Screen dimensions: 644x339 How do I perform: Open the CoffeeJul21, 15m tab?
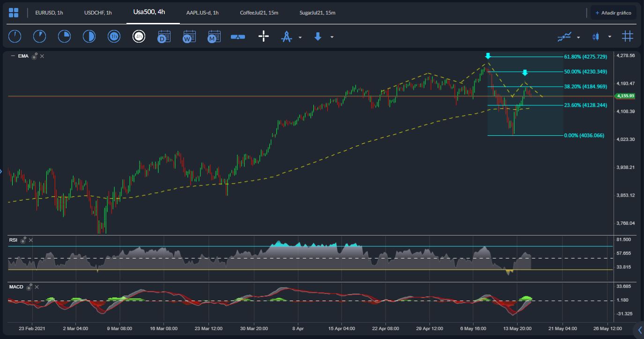(x=259, y=13)
